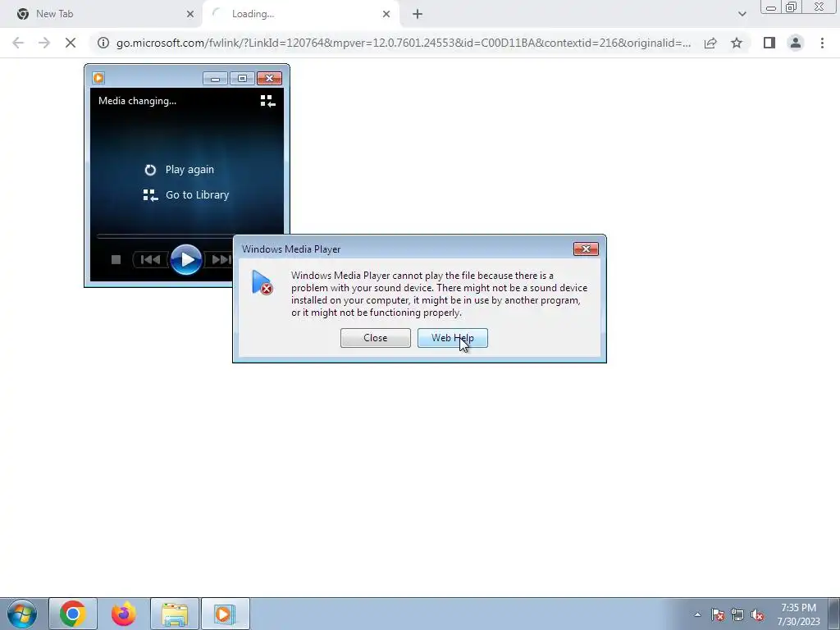Open a new browser tab with the plus button
This screenshot has height=630, width=840.
tap(418, 15)
